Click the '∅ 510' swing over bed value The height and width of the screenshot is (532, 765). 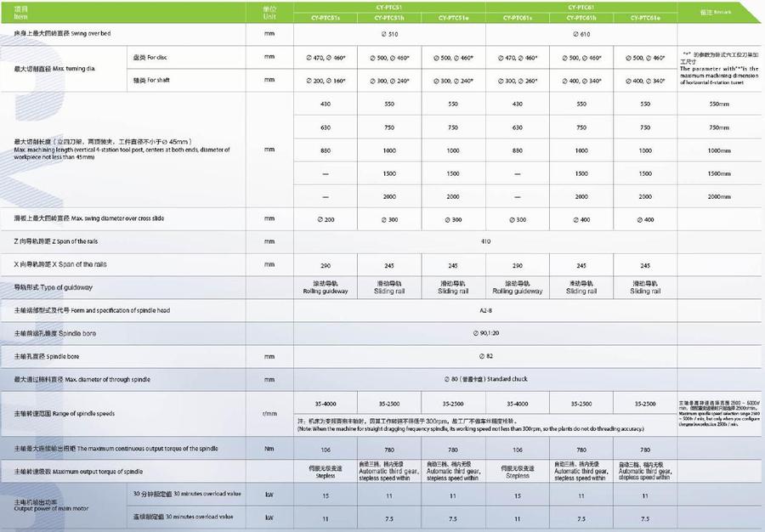point(389,35)
